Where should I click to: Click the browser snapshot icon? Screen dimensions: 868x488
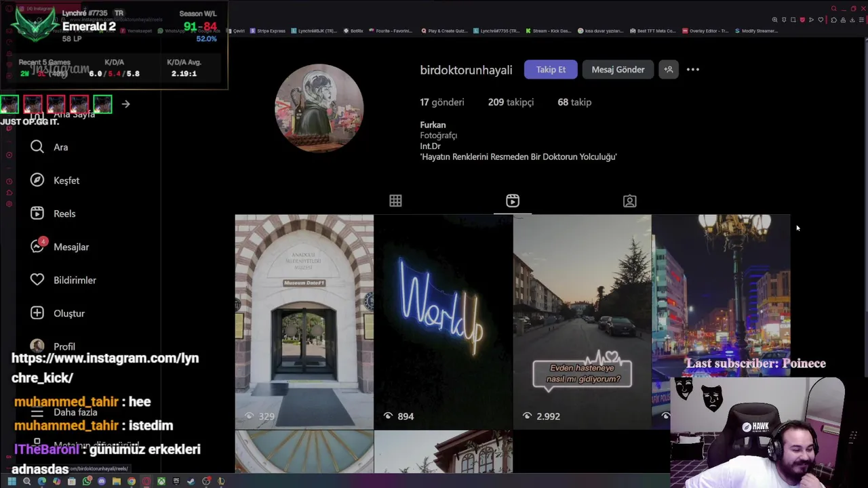pos(793,20)
